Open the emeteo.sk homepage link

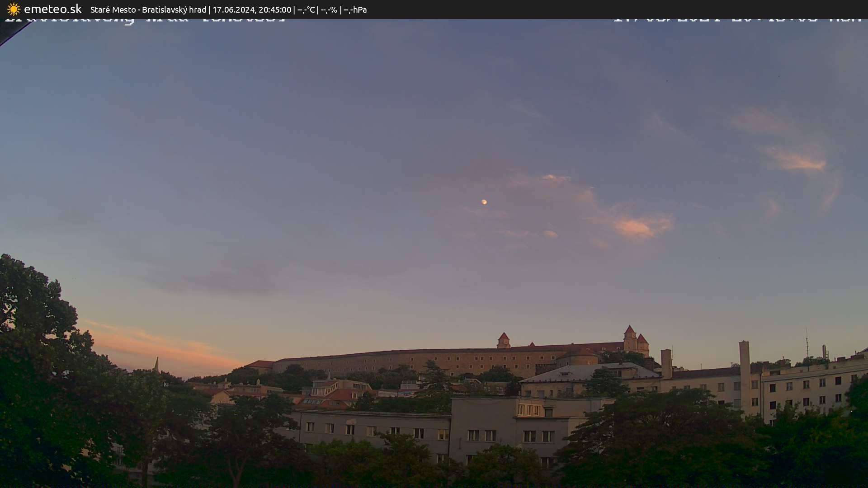click(x=52, y=9)
